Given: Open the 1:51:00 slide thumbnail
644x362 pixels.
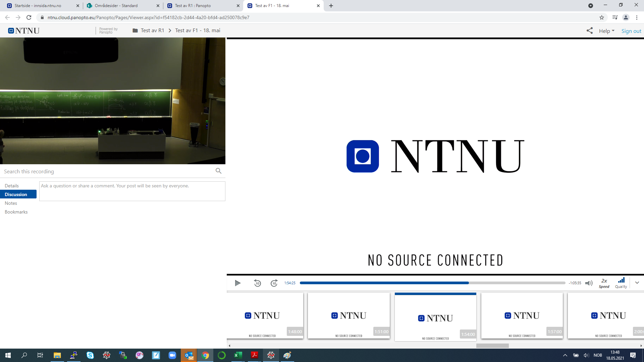Looking at the screenshot, I should (349, 316).
